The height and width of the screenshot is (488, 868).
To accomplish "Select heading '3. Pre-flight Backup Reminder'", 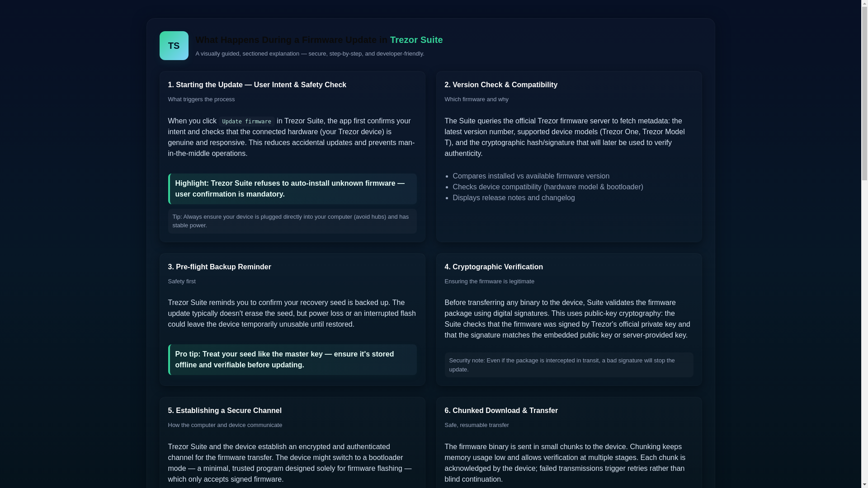I will coord(219,267).
